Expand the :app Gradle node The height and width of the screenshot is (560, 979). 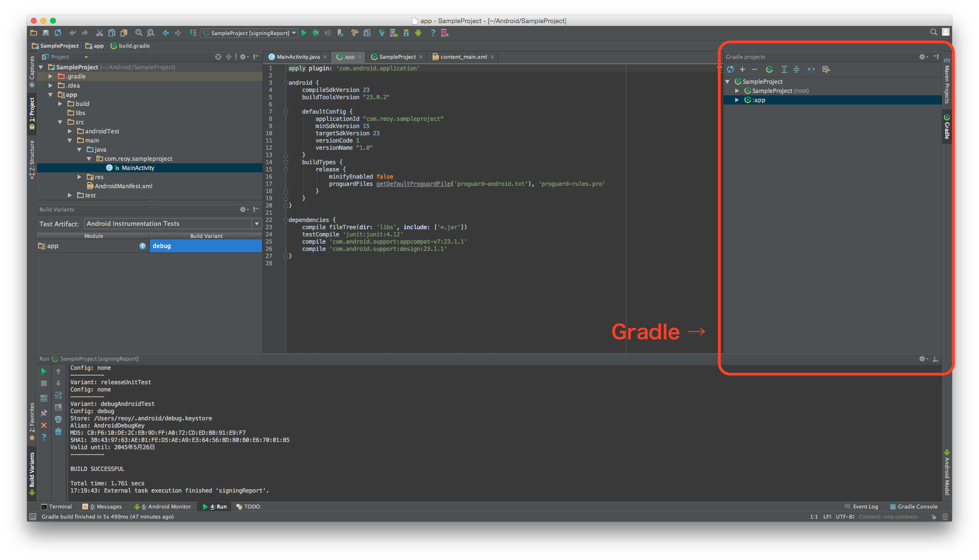737,100
